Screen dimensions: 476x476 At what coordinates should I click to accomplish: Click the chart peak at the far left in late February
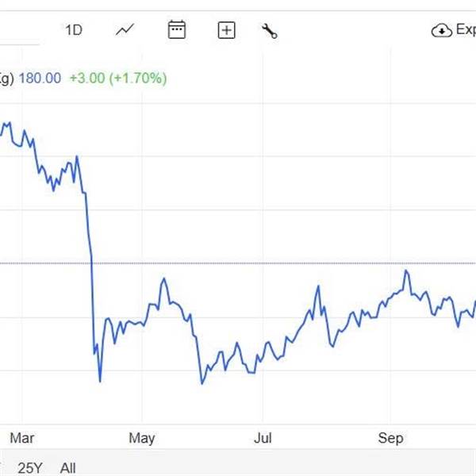9,122
